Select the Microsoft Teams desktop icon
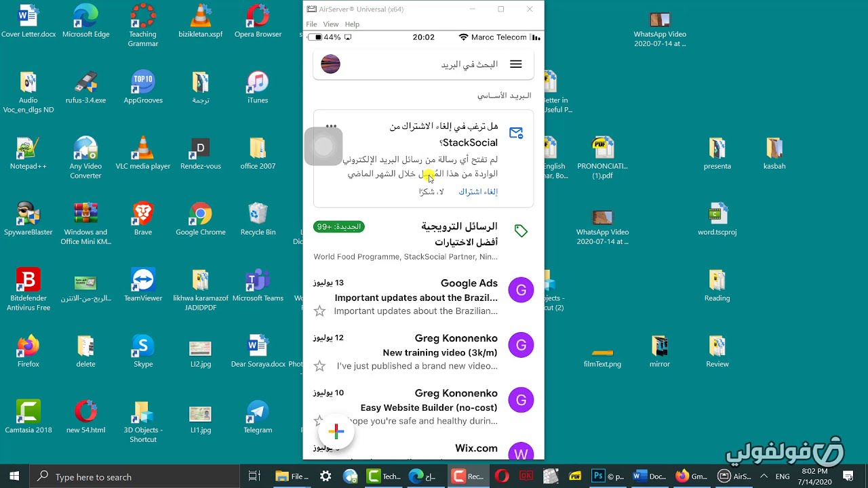This screenshot has width=868, height=488. point(258,285)
